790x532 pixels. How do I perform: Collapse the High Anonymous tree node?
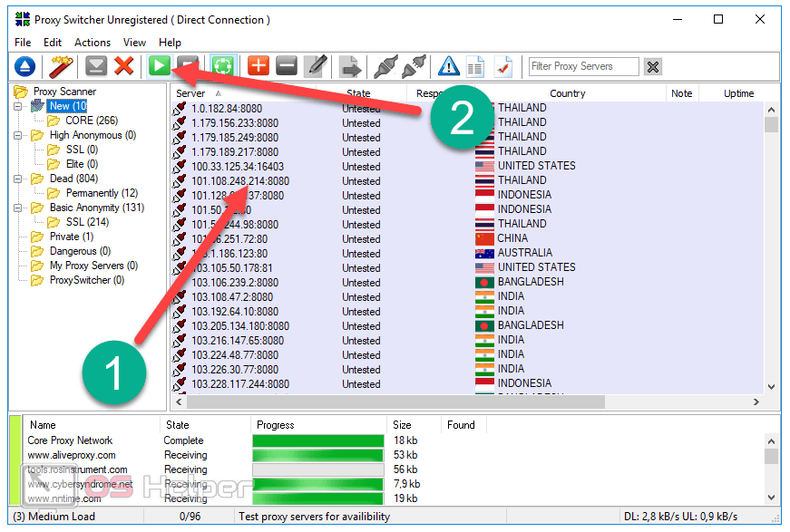pyautogui.click(x=18, y=135)
